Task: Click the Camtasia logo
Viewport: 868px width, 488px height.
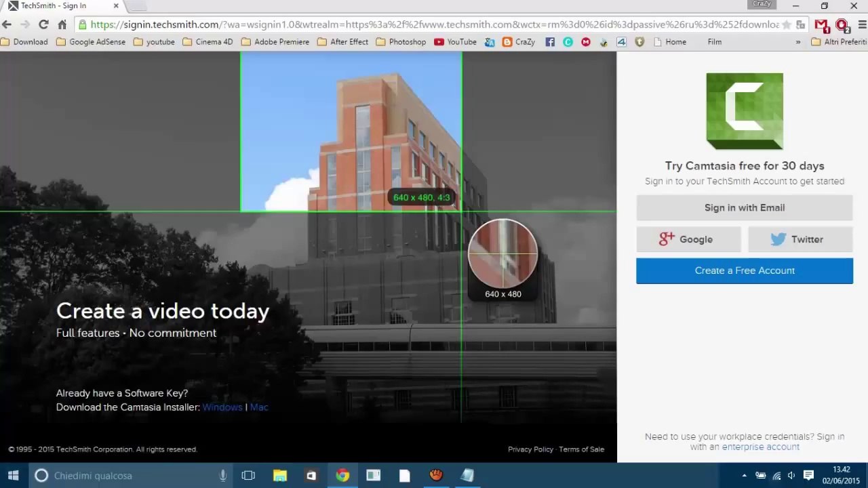Action: coord(745,111)
